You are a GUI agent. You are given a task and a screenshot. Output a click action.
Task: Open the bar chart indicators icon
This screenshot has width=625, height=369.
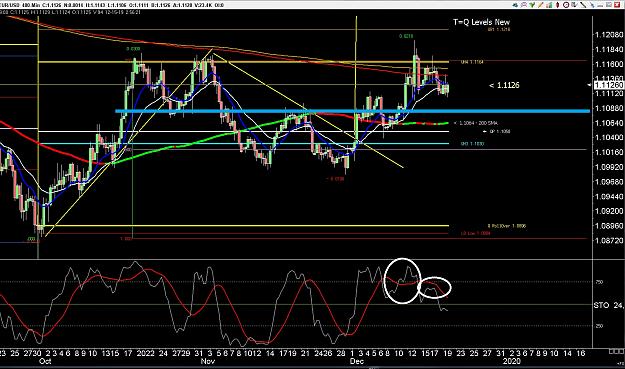549,5
